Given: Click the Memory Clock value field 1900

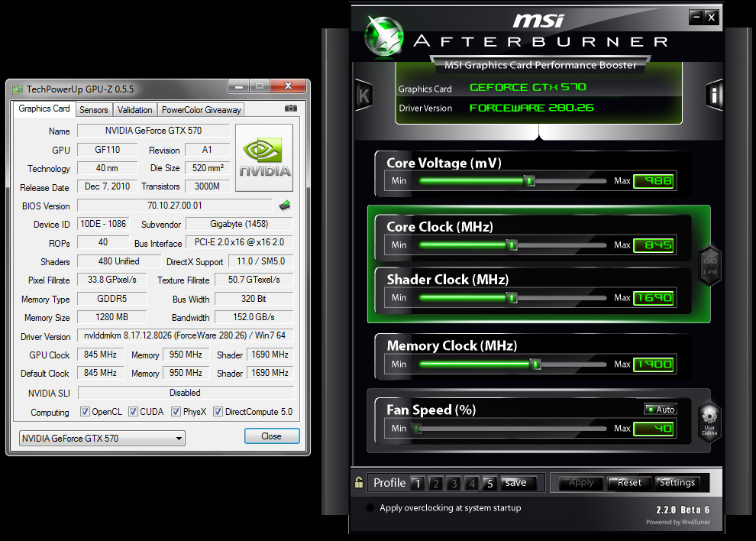Looking at the screenshot, I should (x=654, y=364).
